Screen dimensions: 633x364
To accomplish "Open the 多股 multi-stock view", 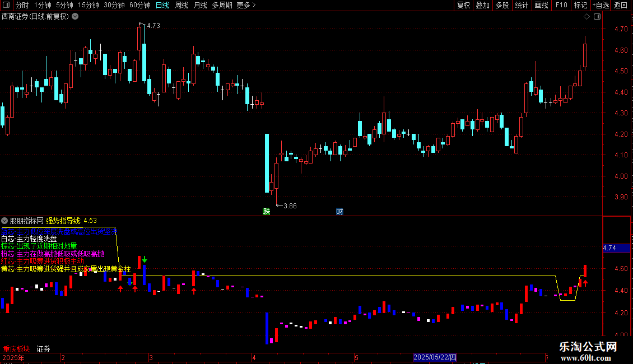I will click(x=502, y=5).
